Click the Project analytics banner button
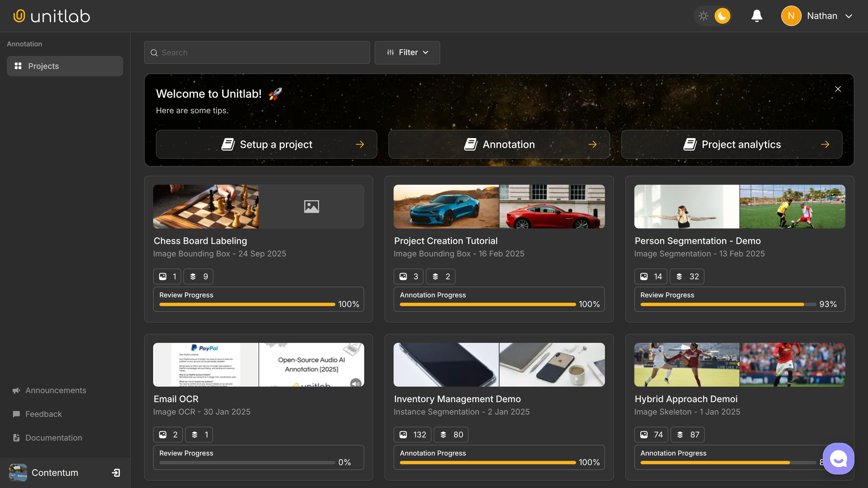This screenshot has height=488, width=868. [x=732, y=144]
